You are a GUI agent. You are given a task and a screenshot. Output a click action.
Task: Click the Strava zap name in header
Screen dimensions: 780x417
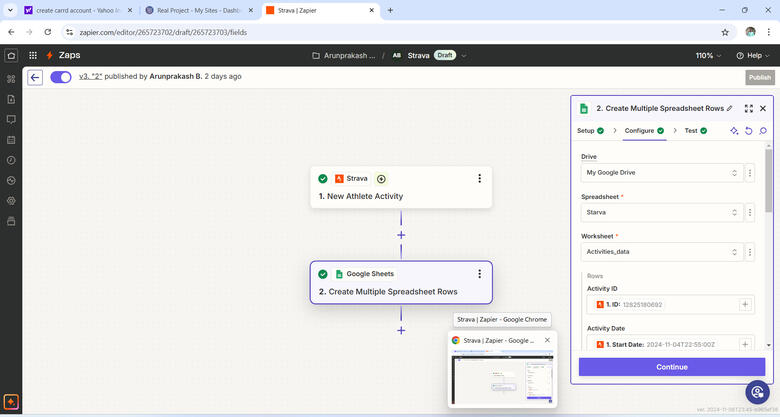(x=418, y=56)
